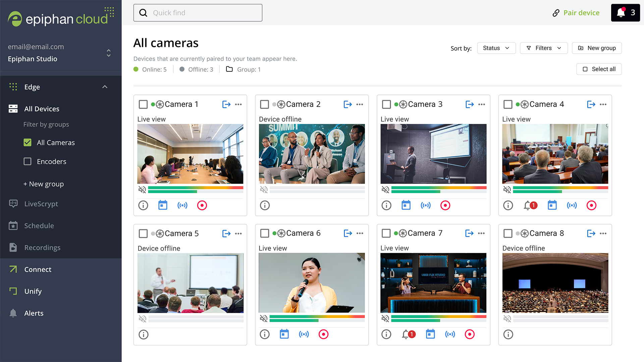Image resolution: width=644 pixels, height=362 pixels.
Task: Enable the Encoders group filter checkbox
Action: (28, 162)
